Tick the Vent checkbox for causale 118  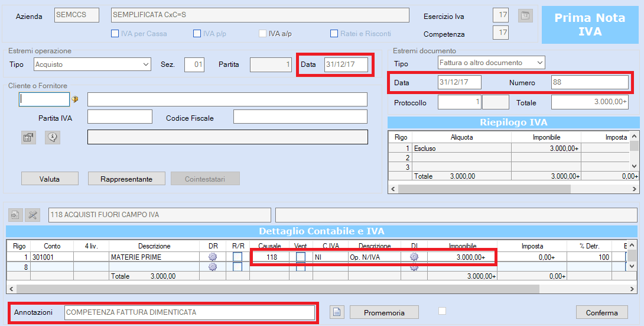click(x=301, y=257)
